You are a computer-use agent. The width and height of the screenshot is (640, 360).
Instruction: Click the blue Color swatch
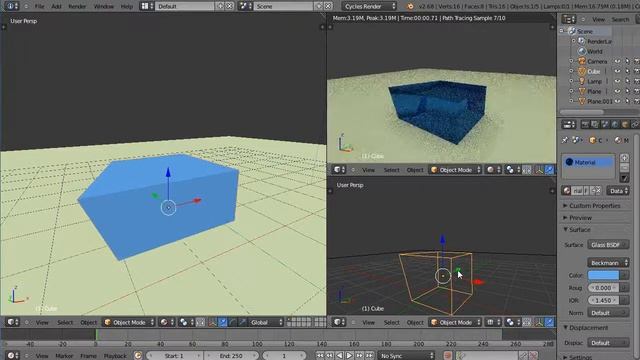603,275
